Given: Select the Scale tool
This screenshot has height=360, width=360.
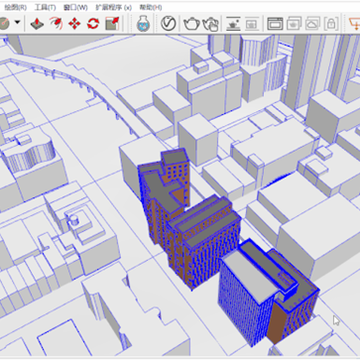Looking at the screenshot, I should click(112, 24).
